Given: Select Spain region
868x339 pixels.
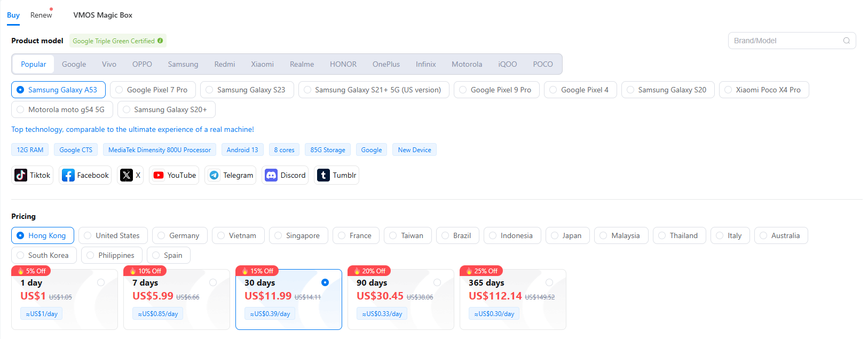Looking at the screenshot, I should (169, 255).
